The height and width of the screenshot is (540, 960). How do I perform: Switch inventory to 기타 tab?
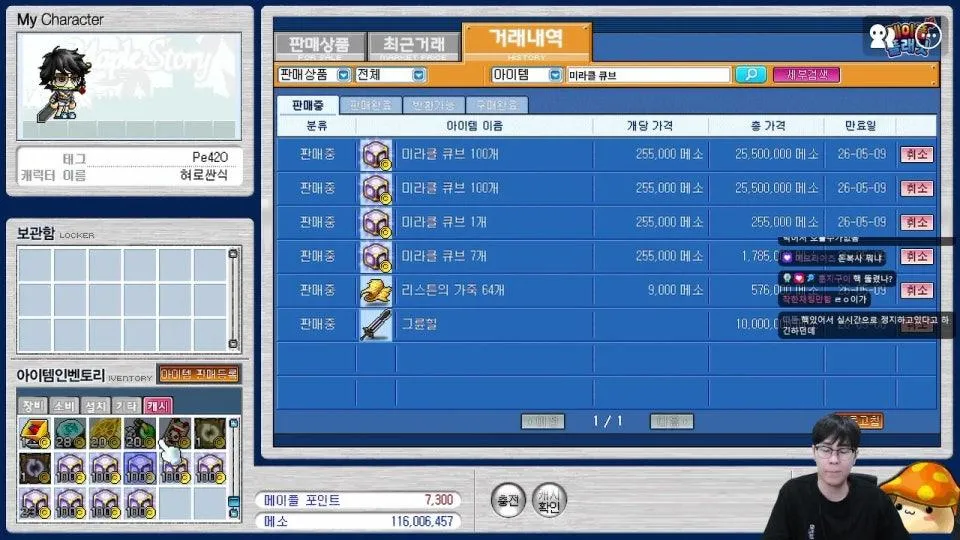[127, 405]
